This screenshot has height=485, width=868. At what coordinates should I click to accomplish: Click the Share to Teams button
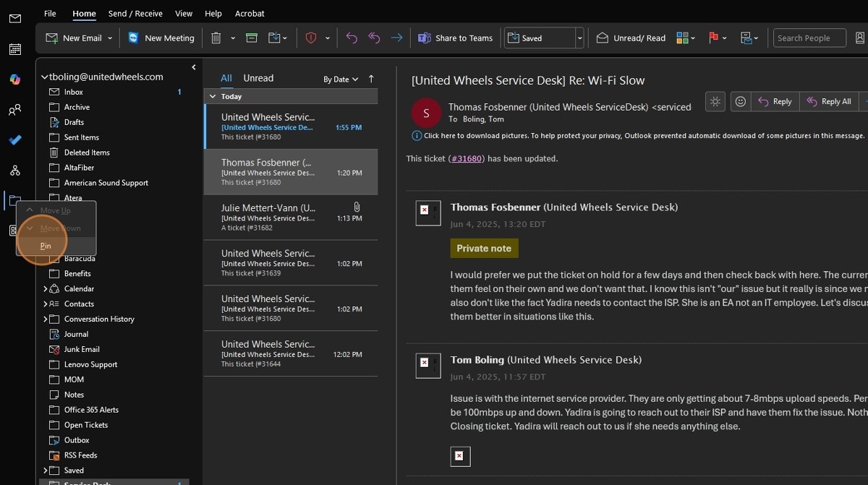(455, 38)
